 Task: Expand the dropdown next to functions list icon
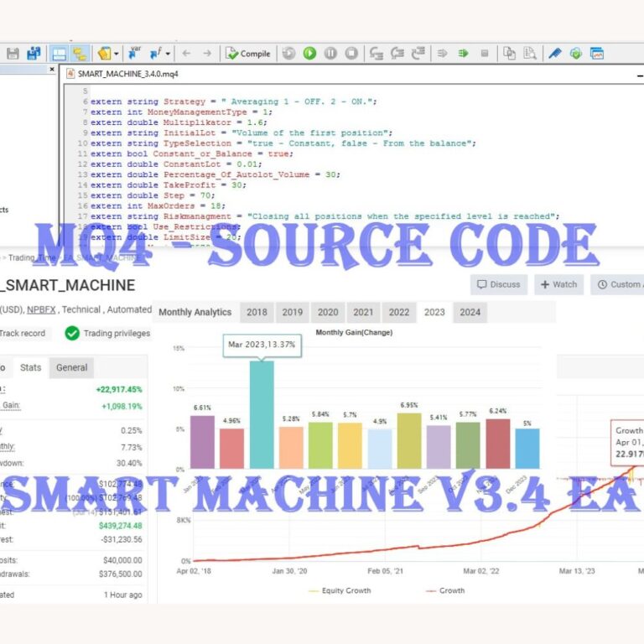tap(168, 54)
